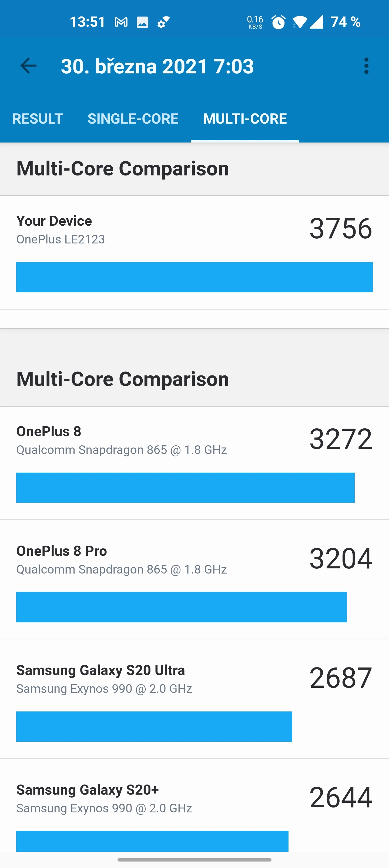The image size is (389, 868).
Task: Open the three-dot overflow menu
Action: (x=366, y=66)
